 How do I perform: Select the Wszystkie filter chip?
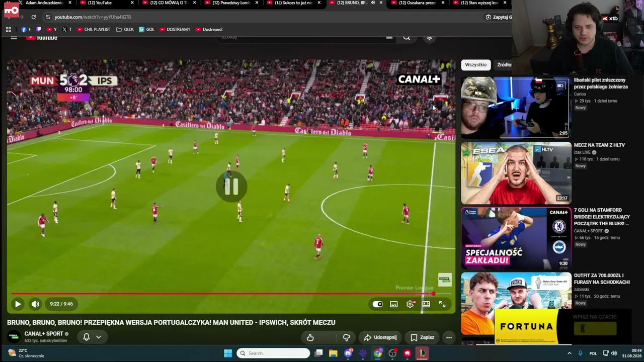coord(476,65)
